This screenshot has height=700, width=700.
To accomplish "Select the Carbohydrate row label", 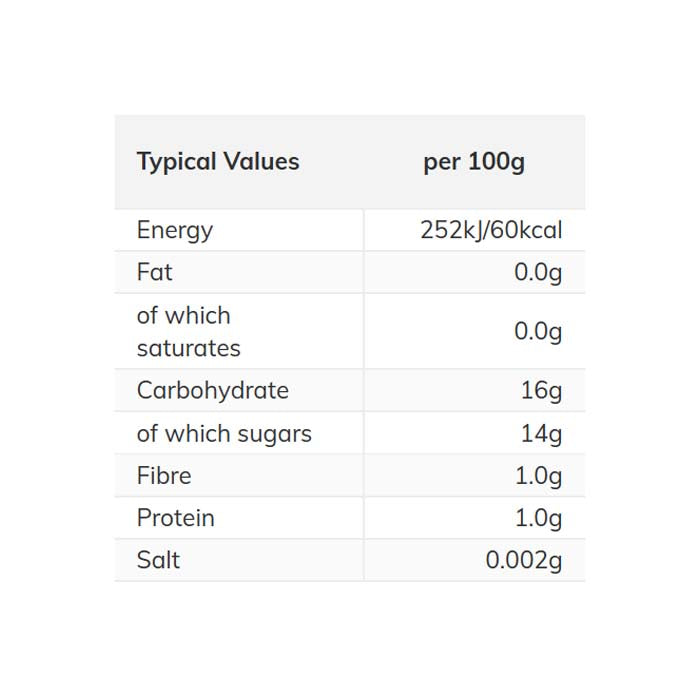I will coord(213,390).
